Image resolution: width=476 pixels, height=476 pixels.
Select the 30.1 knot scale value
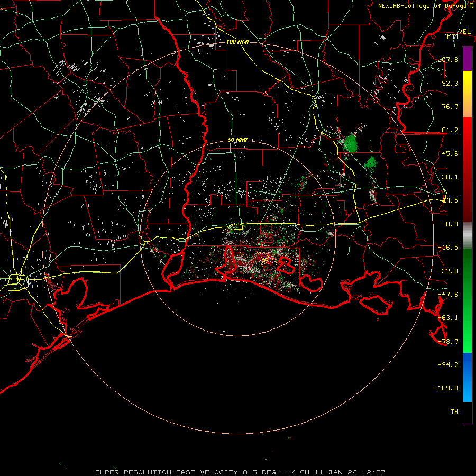[450, 177]
